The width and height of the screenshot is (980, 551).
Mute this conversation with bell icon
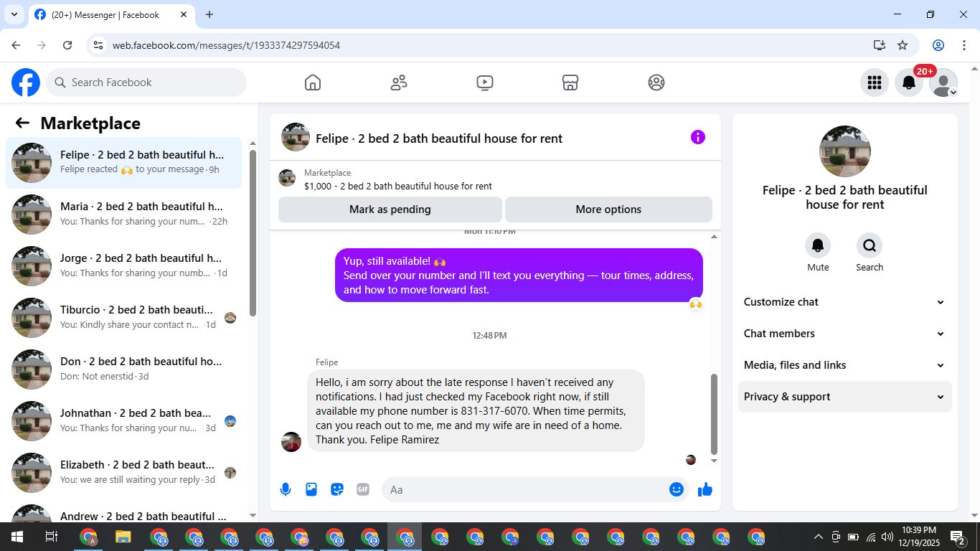coord(818,245)
